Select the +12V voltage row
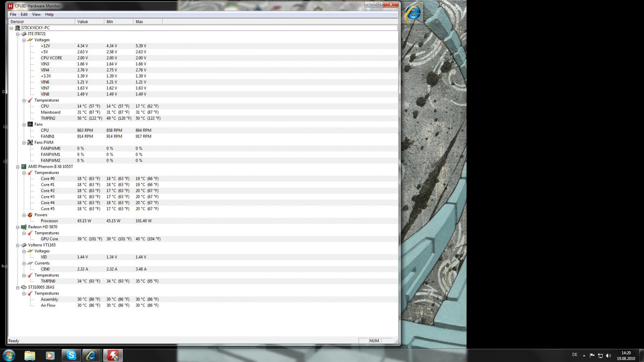Image resolution: width=644 pixels, height=362 pixels. [219, 46]
